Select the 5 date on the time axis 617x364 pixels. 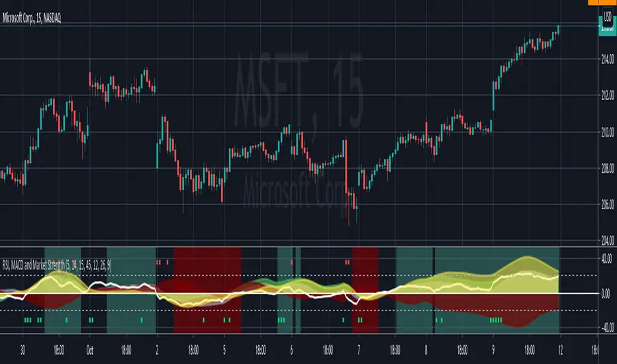pos(224,350)
